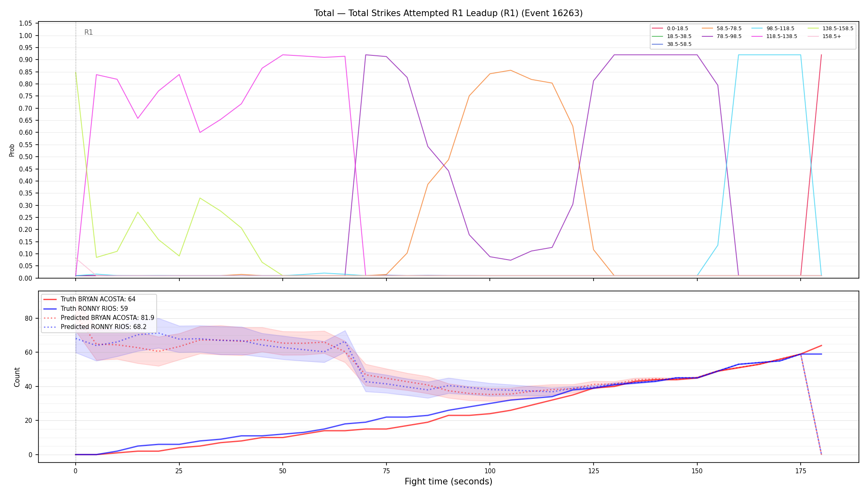This screenshot has height=496, width=868.
Task: Click the R1 round marker label
Action: pos(88,32)
